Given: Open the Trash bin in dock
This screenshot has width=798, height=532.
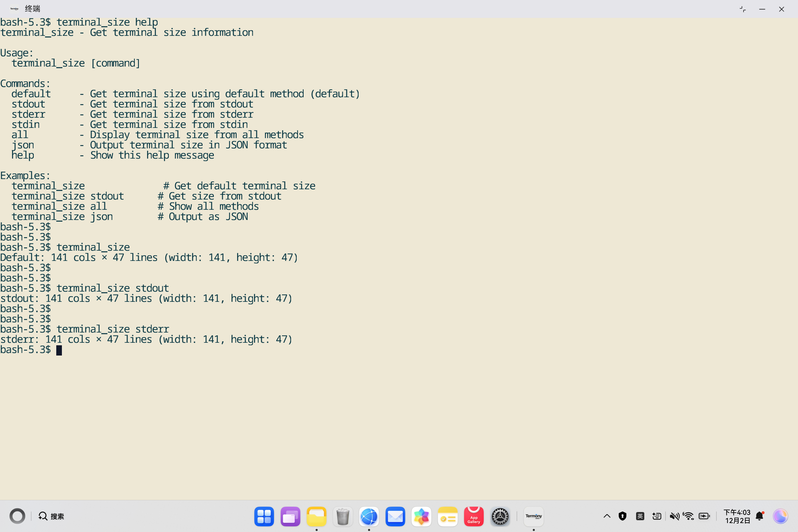Looking at the screenshot, I should (343, 516).
